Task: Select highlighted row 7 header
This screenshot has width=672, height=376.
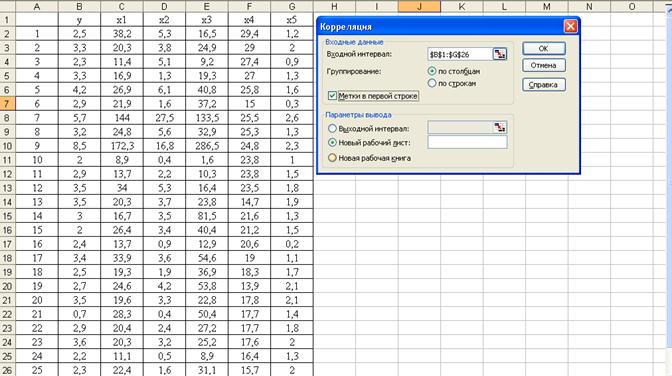Action: pos(7,104)
